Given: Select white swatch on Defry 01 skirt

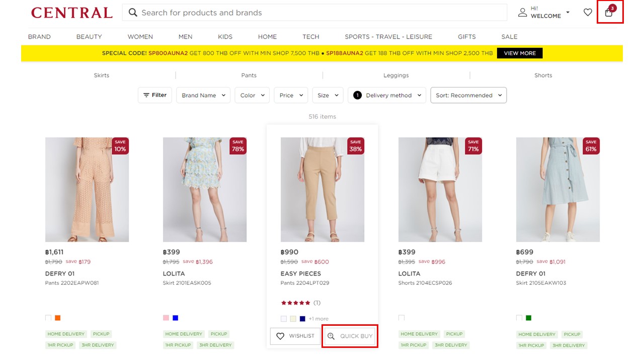Looking at the screenshot, I should [519, 318].
